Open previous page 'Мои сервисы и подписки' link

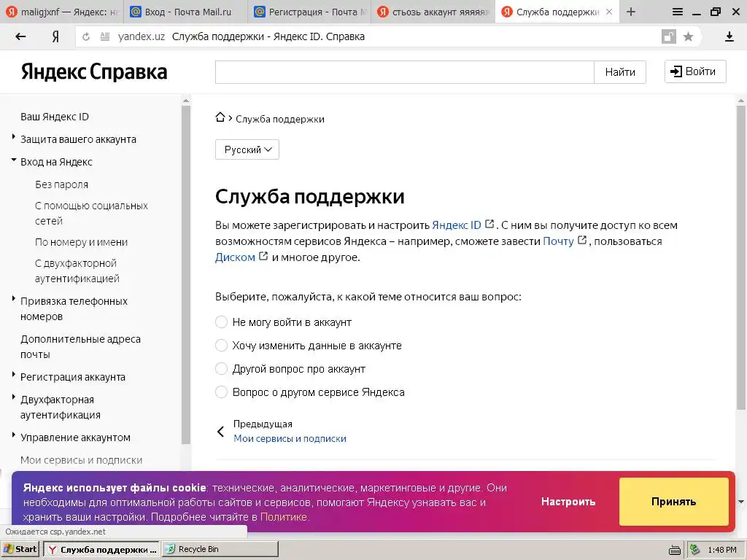(290, 438)
